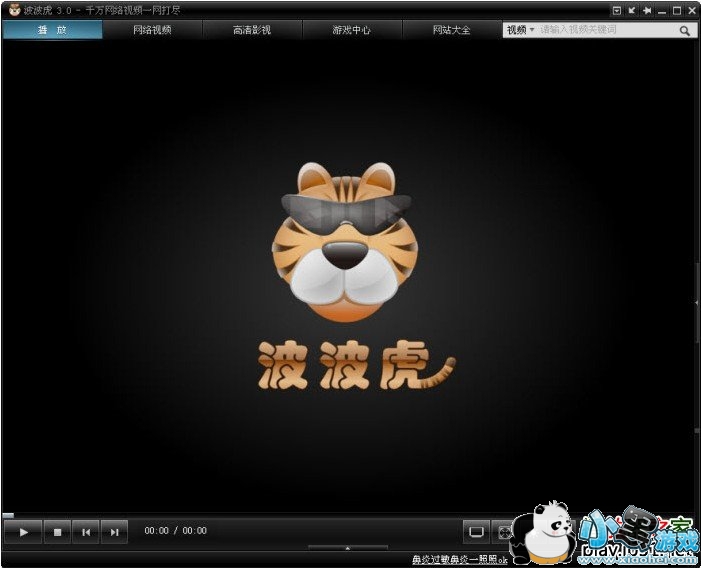Click the playback progress slider handle
701x568 pixels.
coord(8,515)
